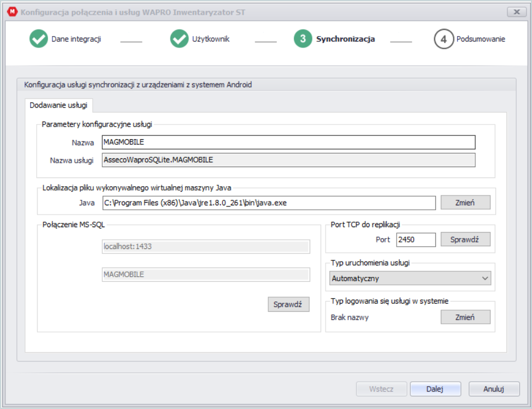Click the Połączenie MS-SQL group label
Image resolution: width=532 pixels, height=409 pixels.
(74, 224)
